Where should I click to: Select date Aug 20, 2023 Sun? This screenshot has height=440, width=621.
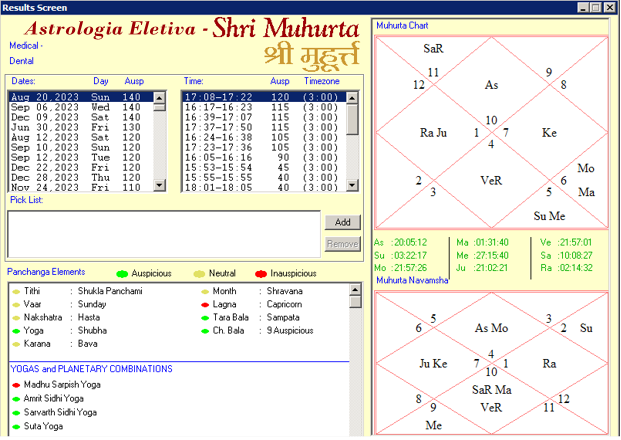click(81, 97)
